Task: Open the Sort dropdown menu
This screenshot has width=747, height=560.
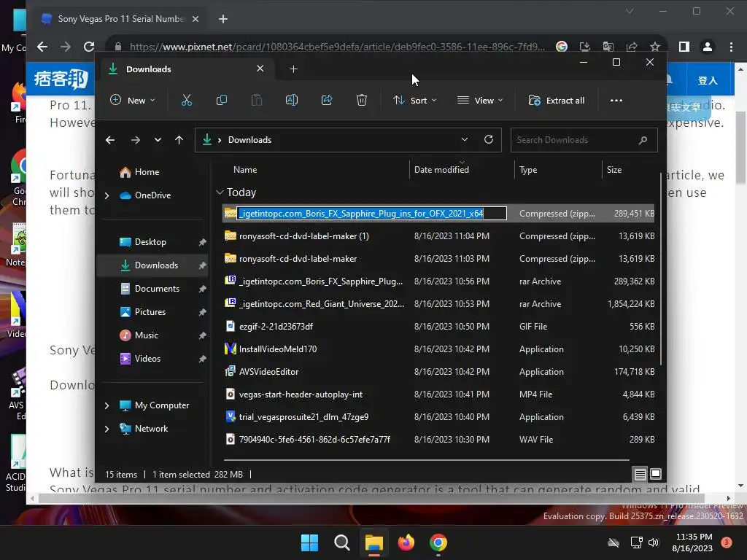Action: pyautogui.click(x=414, y=100)
